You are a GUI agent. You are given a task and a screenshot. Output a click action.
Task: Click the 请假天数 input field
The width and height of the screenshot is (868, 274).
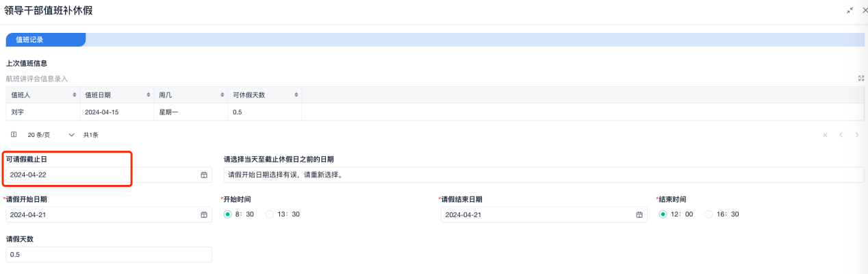tap(108, 255)
